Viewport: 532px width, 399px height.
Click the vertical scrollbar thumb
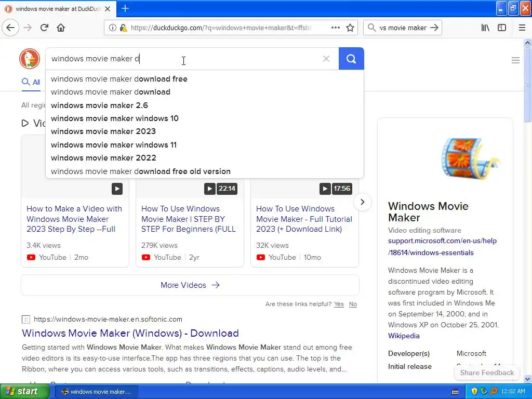click(528, 84)
